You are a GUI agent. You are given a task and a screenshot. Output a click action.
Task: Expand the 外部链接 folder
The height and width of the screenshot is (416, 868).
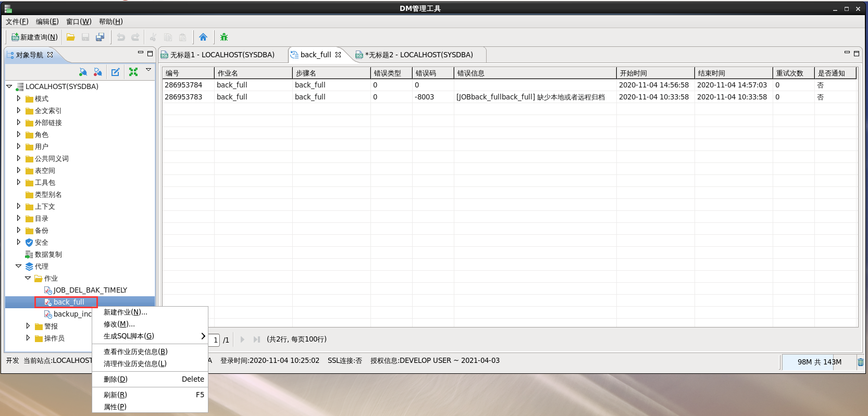pos(19,122)
